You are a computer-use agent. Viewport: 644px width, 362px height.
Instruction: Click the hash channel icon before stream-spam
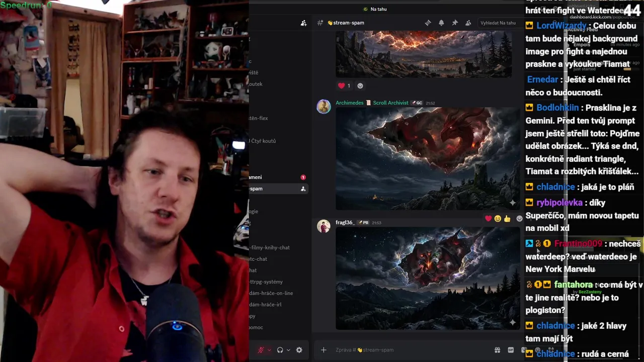tap(320, 23)
